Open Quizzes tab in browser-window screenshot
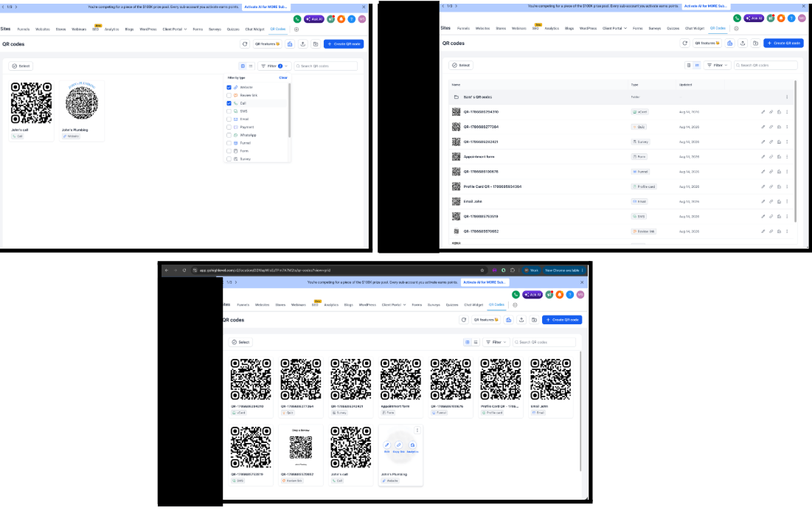 pos(452,305)
